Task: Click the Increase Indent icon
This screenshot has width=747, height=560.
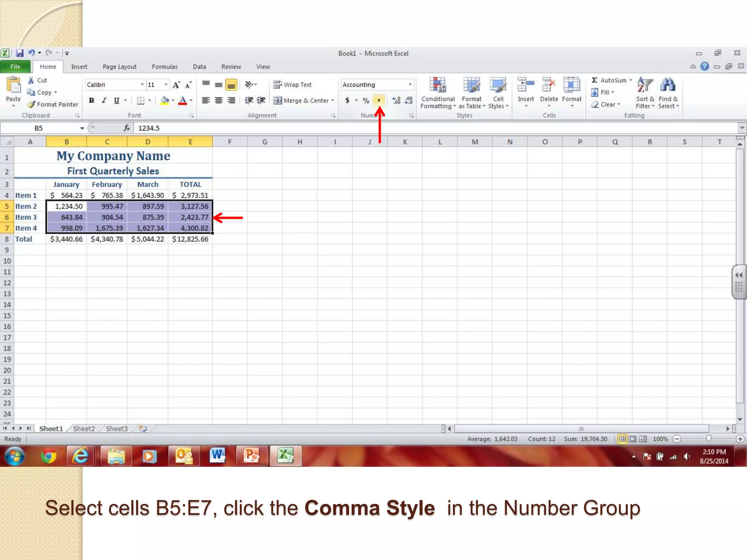Action: click(x=261, y=101)
